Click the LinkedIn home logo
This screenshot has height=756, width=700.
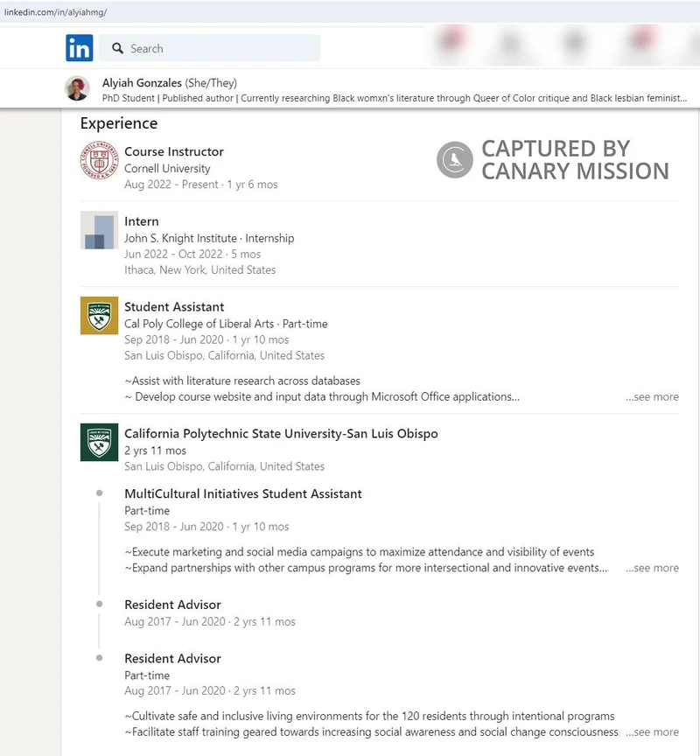78,48
